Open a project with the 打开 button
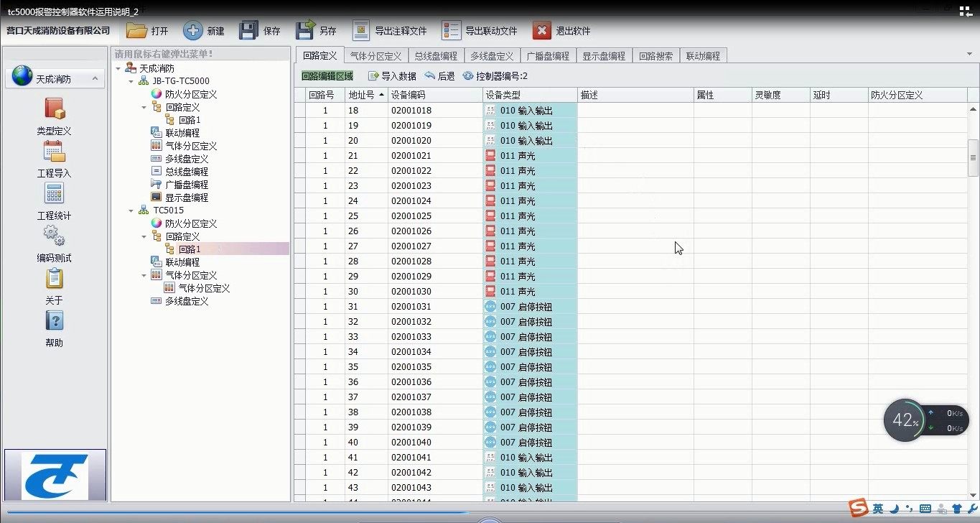The height and width of the screenshot is (523, 980). pyautogui.click(x=147, y=31)
